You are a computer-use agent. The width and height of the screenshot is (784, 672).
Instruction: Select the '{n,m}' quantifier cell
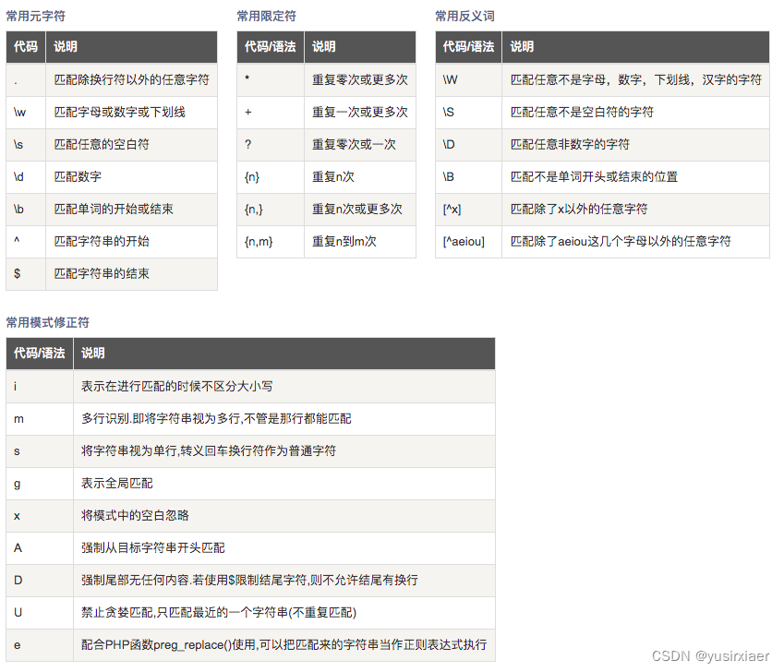pyautogui.click(x=271, y=242)
